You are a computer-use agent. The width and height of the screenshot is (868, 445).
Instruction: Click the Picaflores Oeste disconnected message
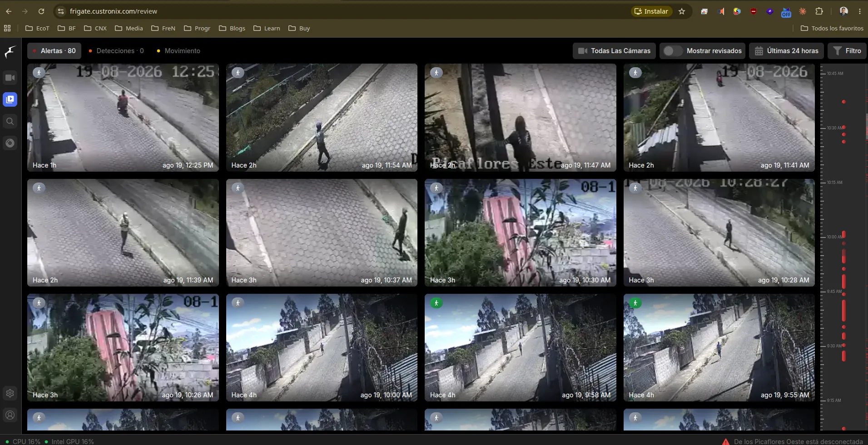tap(799, 441)
